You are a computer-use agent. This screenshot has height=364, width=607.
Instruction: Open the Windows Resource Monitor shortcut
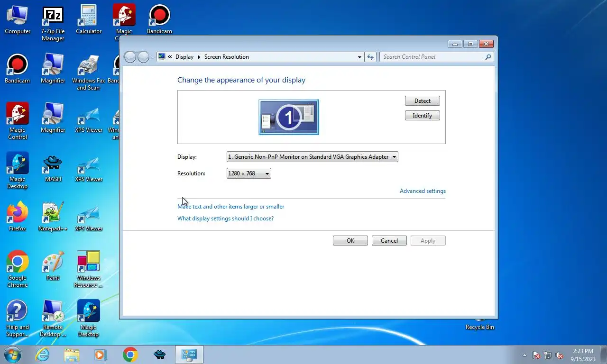(x=89, y=270)
